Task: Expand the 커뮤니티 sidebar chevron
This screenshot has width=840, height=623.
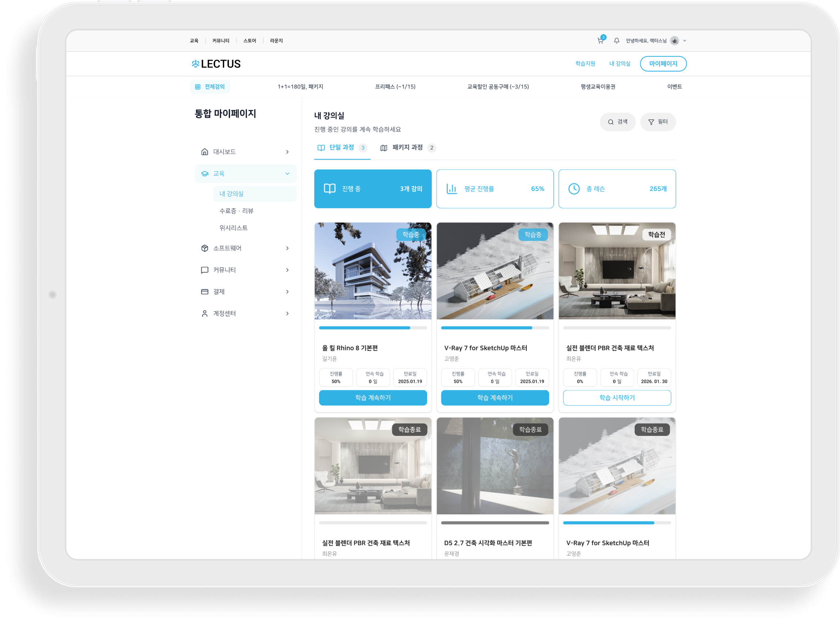Action: tap(287, 270)
